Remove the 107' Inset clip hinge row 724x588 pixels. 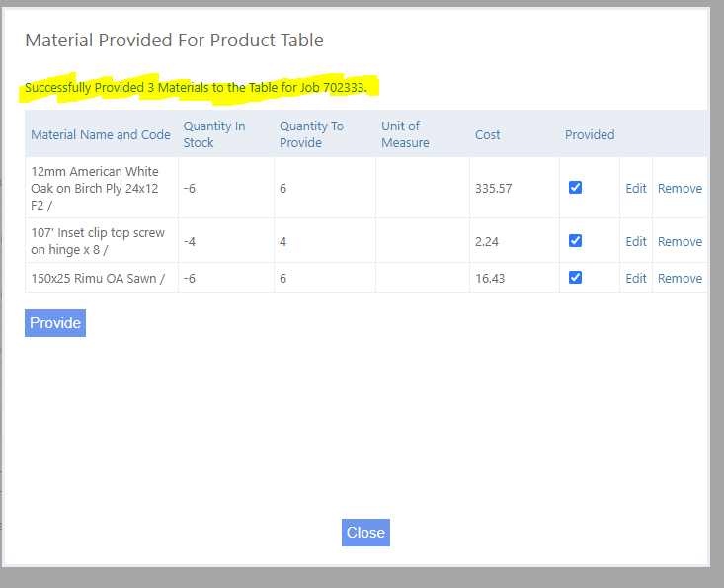[x=680, y=241]
